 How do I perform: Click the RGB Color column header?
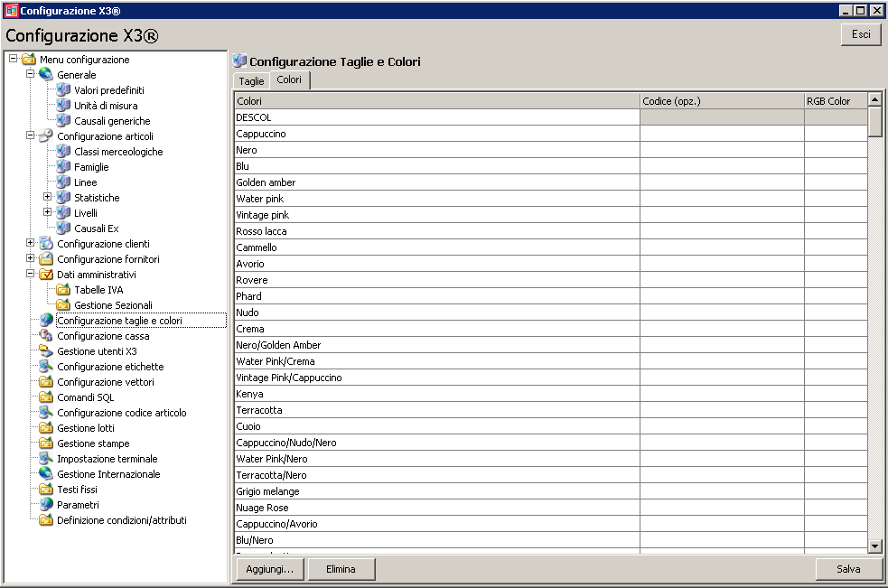click(836, 101)
